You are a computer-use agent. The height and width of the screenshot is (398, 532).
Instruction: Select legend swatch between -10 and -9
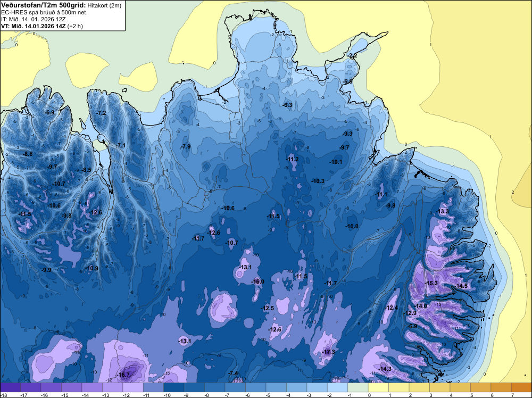coord(174,387)
